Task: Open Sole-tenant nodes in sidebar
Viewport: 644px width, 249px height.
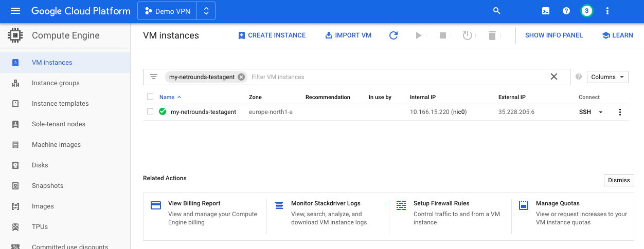Action: [x=65, y=124]
